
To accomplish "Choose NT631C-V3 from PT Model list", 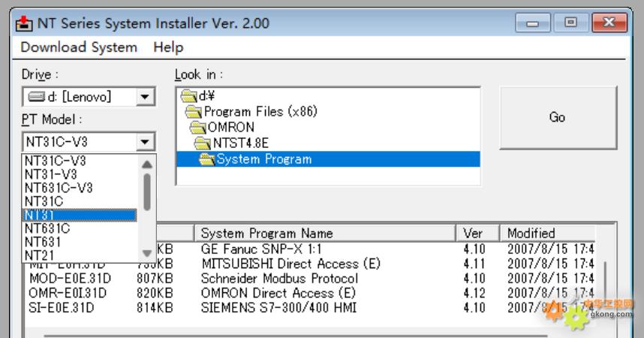I will click(59, 188).
